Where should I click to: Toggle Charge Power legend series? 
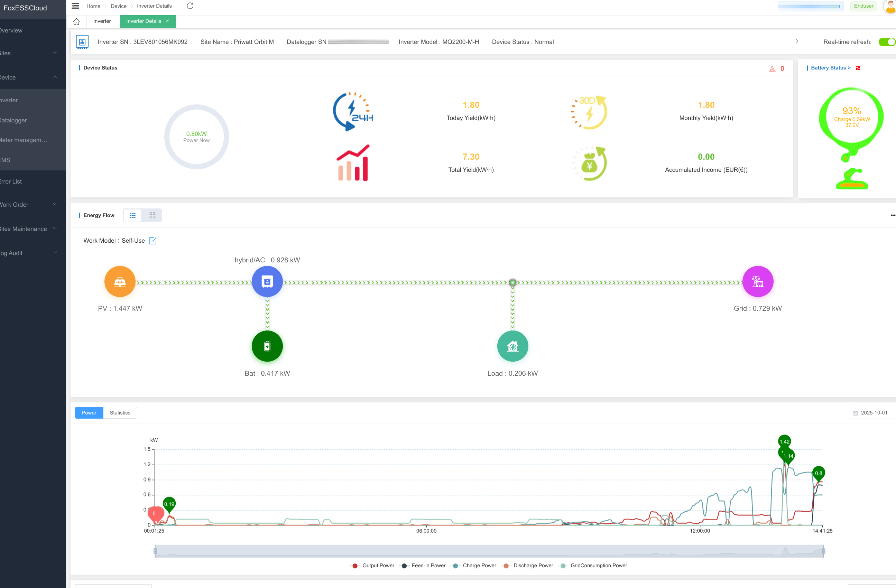(x=474, y=566)
